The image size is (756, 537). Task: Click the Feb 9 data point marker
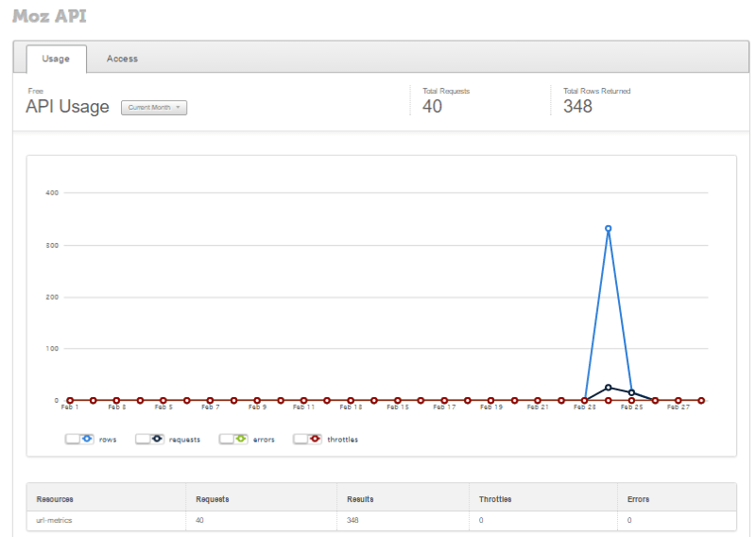point(257,401)
